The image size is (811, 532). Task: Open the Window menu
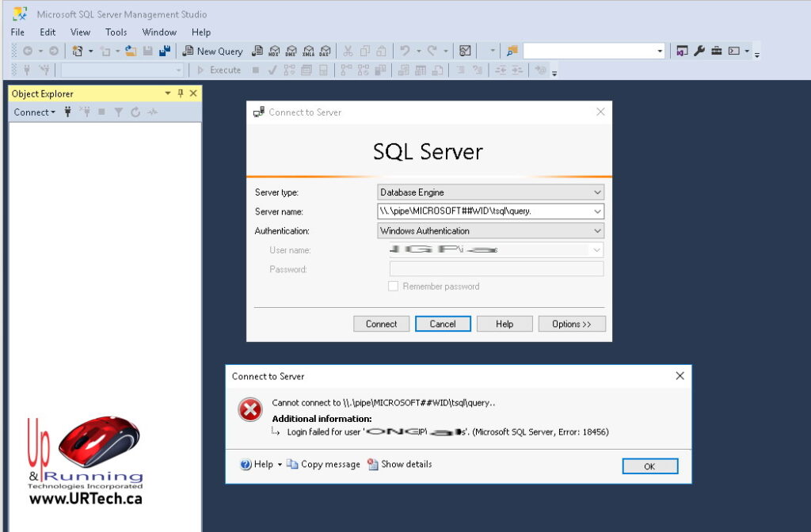tap(159, 32)
